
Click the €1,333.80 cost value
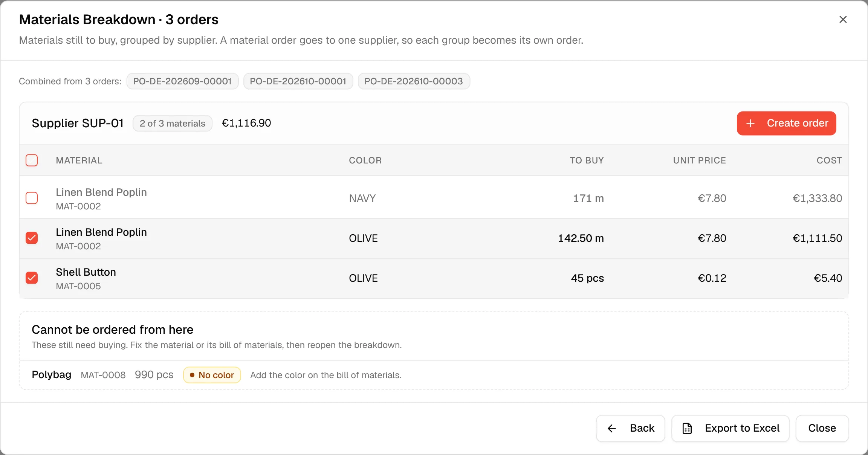click(818, 198)
